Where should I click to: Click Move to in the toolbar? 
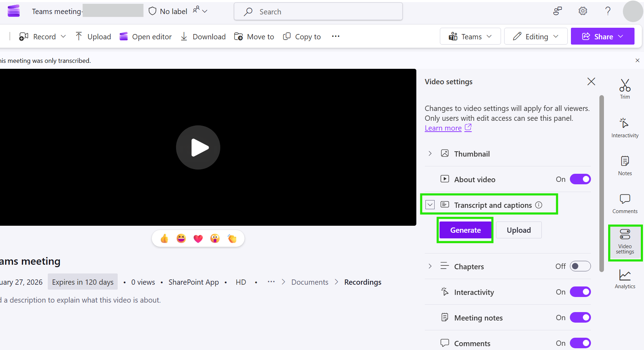click(x=254, y=37)
